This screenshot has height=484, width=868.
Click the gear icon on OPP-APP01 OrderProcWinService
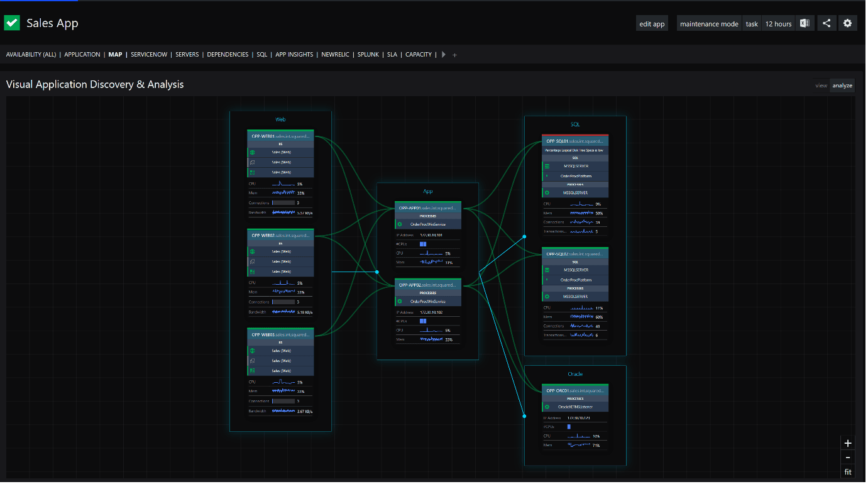pos(399,224)
